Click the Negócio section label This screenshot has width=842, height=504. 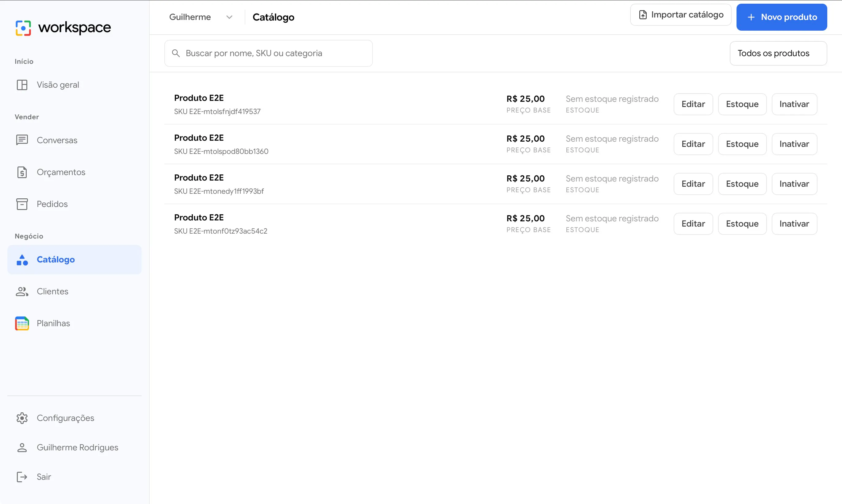click(29, 236)
